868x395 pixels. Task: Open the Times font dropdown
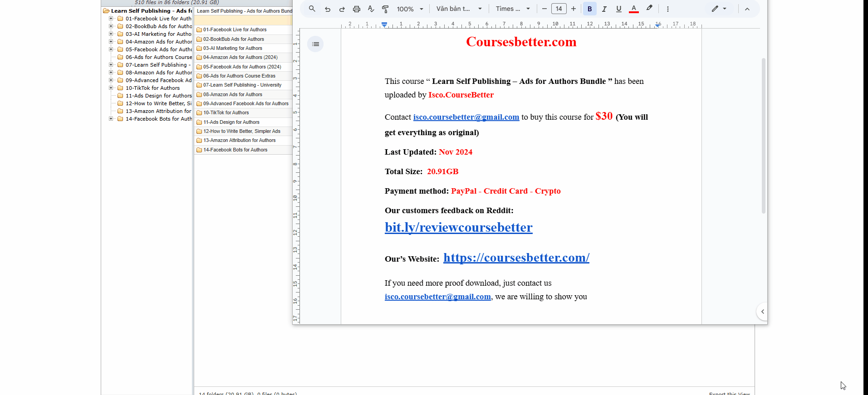pos(513,9)
